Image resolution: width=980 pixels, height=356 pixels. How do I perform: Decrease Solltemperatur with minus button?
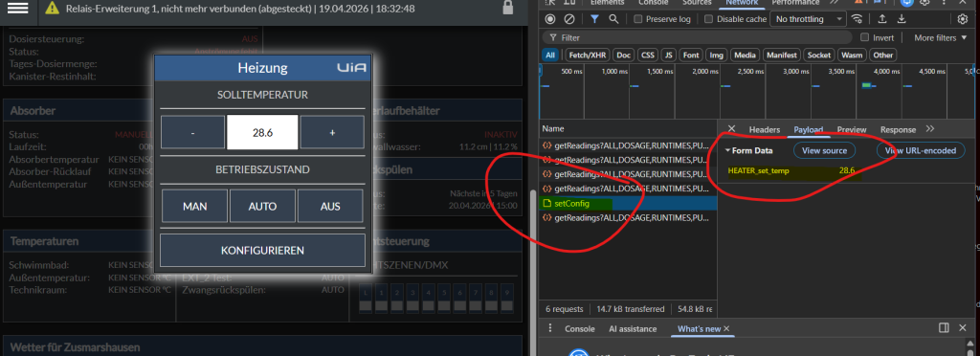click(192, 132)
